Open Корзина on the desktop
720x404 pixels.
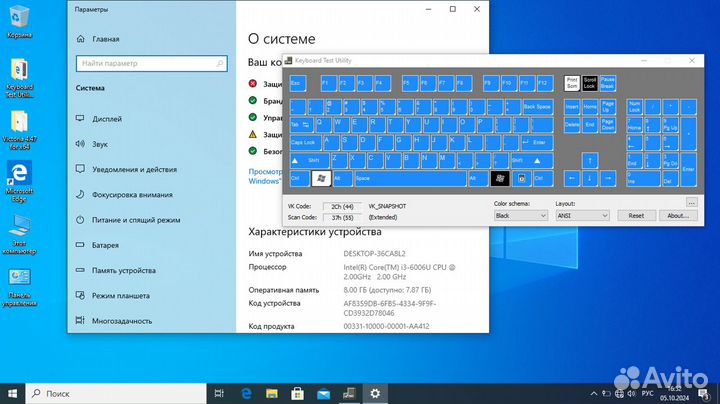coord(19,22)
